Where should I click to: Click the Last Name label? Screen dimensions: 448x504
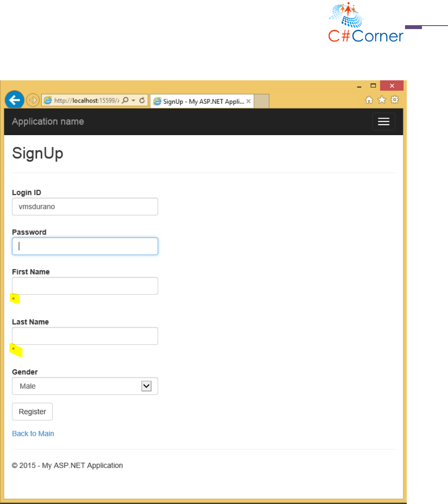coord(30,322)
